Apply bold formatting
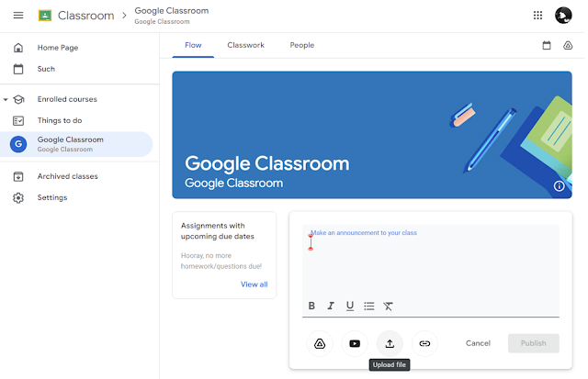Viewport: 588px width, 379px height. tap(311, 306)
